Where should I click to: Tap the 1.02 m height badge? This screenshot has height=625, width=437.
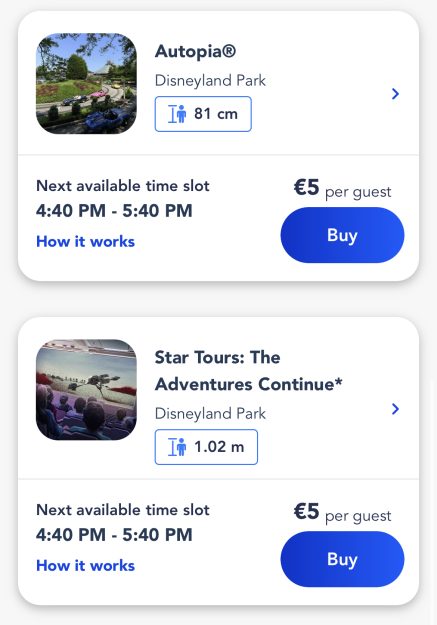(x=206, y=447)
